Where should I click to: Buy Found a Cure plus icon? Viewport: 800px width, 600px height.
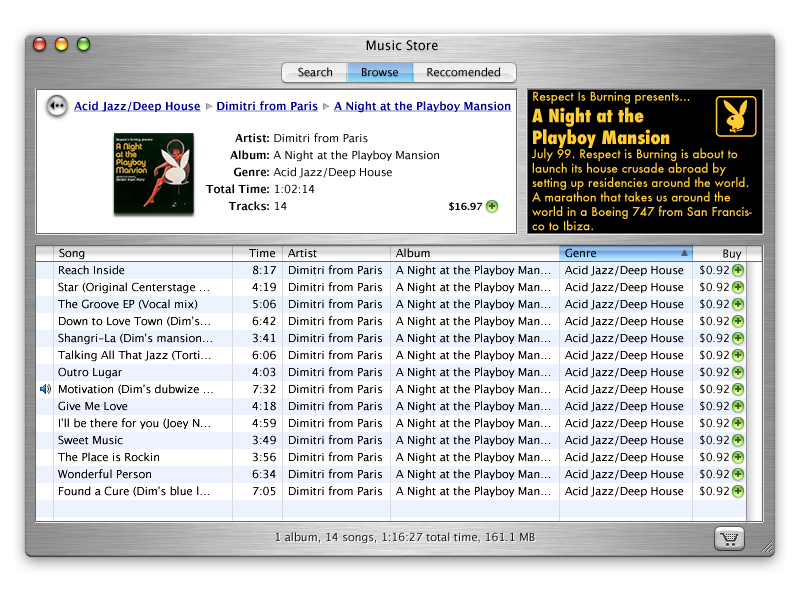tap(738, 491)
